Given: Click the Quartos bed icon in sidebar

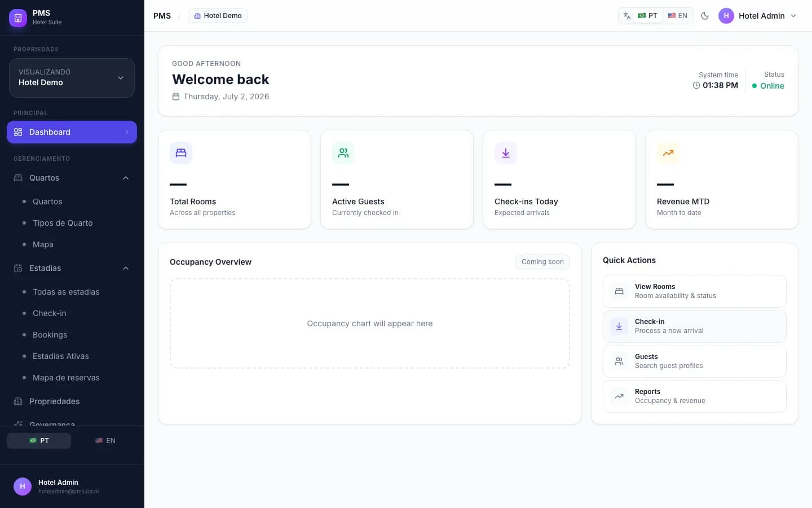Looking at the screenshot, I should point(18,178).
